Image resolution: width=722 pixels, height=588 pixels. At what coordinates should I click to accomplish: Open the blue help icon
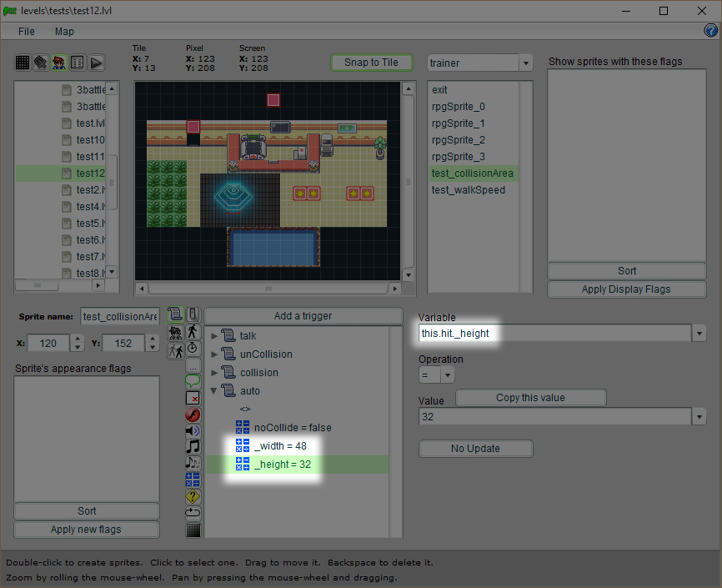[711, 31]
